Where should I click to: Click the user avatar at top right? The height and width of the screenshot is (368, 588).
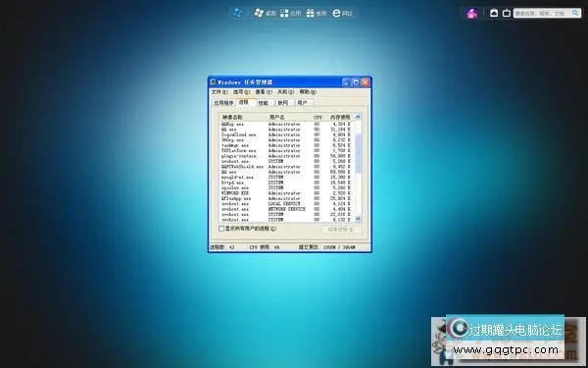[472, 13]
